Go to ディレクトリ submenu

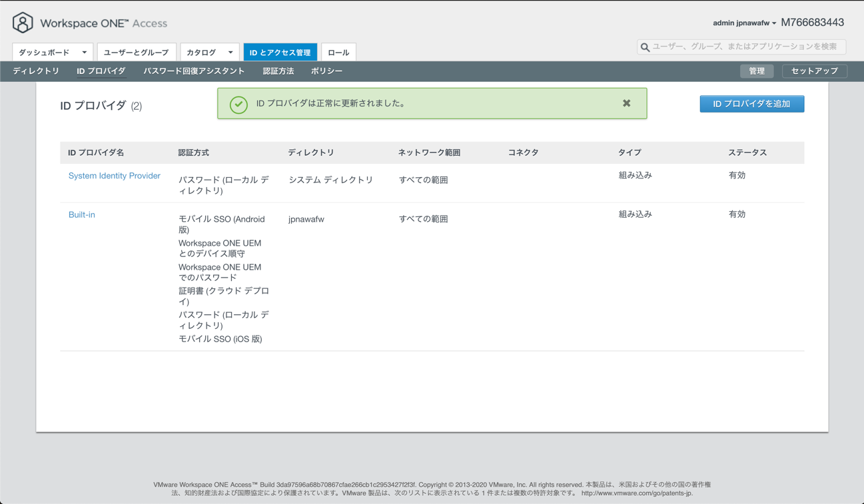point(36,71)
